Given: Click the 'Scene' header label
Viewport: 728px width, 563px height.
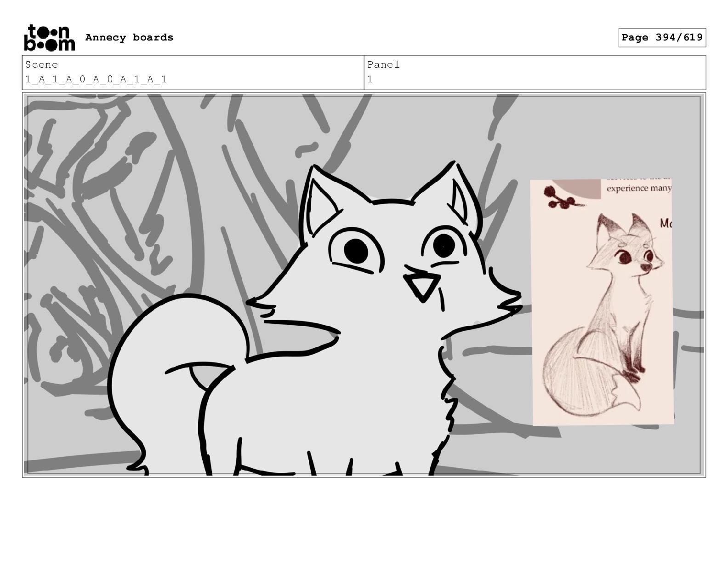Looking at the screenshot, I should click(x=41, y=65).
